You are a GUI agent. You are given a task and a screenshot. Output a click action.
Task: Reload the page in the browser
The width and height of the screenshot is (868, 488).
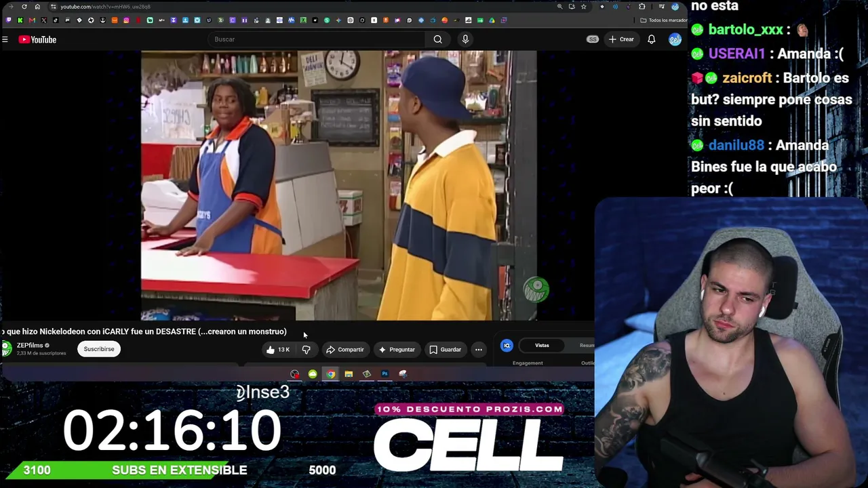pyautogui.click(x=24, y=7)
